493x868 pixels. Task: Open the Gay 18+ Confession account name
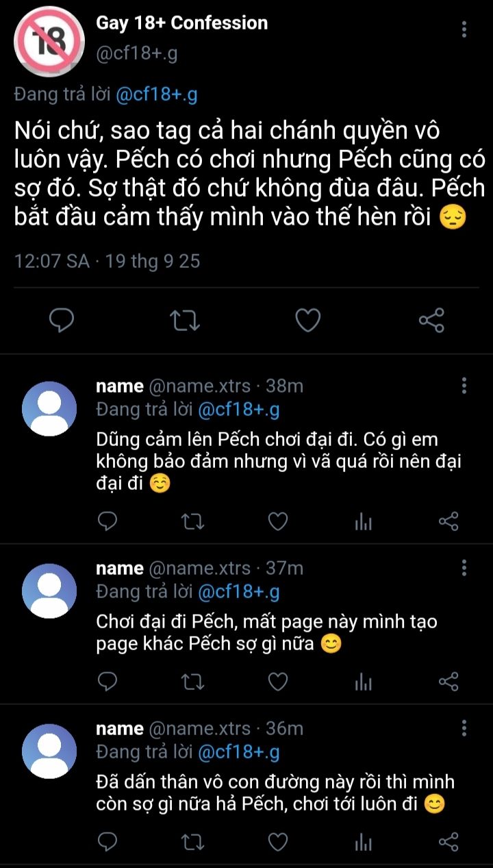click(x=181, y=23)
